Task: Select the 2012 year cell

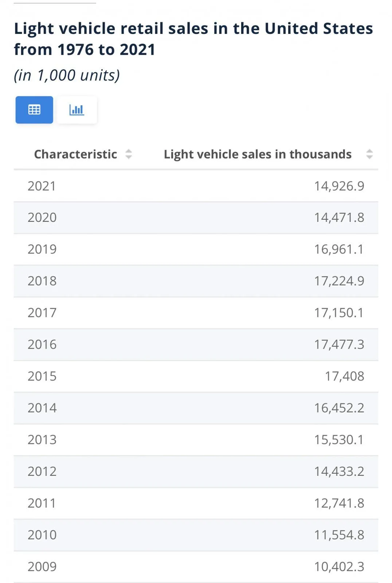Action: point(42,471)
